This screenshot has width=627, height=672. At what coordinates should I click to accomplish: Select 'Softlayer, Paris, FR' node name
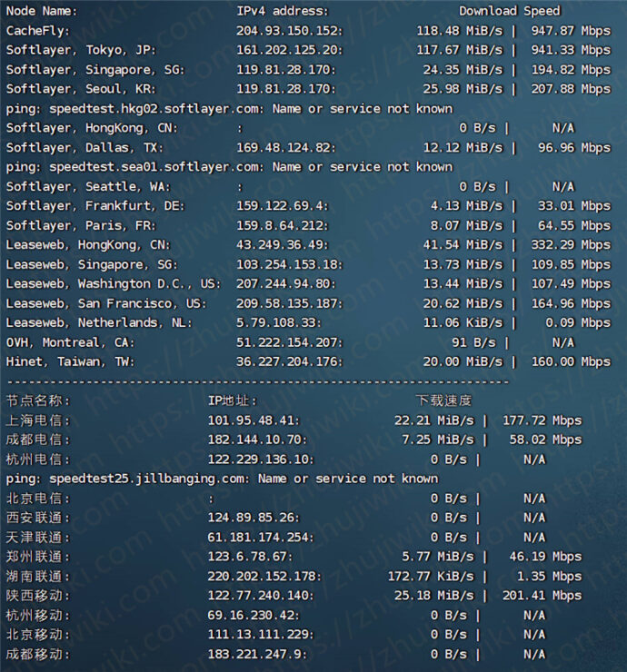pyautogui.click(x=81, y=226)
